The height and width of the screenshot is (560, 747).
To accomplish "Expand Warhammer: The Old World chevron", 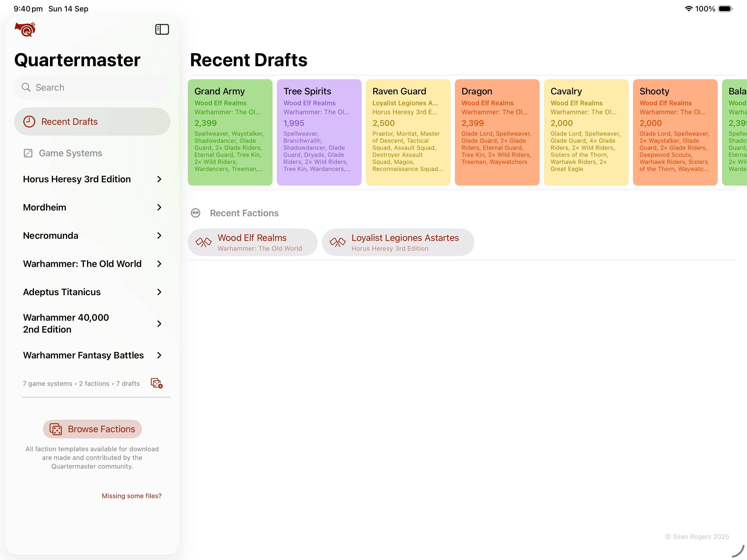I will coord(159,264).
